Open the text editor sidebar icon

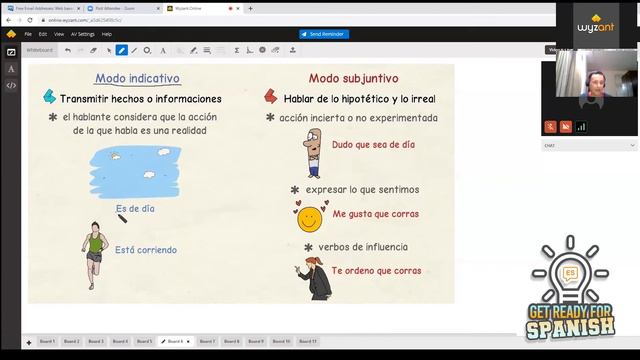[x=11, y=69]
